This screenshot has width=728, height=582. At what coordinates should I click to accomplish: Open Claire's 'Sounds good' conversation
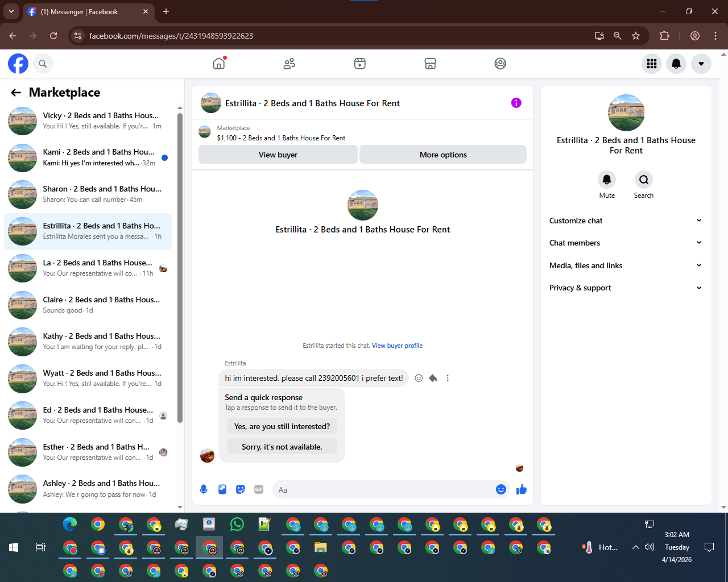pos(88,305)
